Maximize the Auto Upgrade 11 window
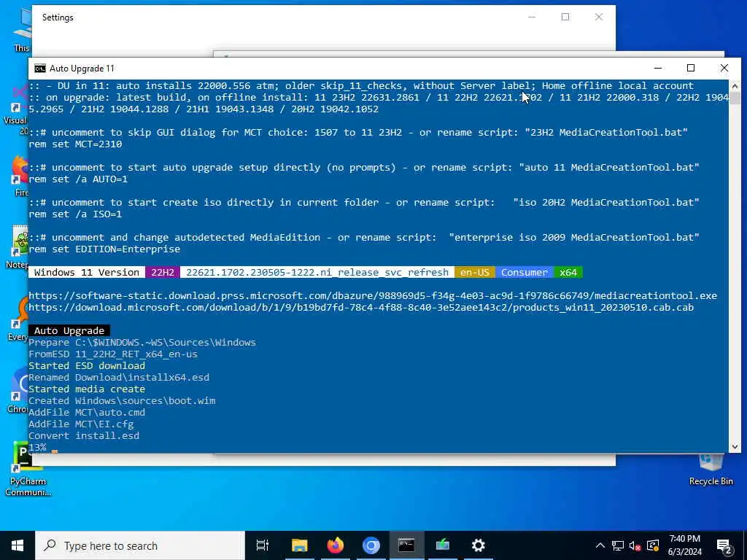This screenshot has width=747, height=560. [x=691, y=68]
